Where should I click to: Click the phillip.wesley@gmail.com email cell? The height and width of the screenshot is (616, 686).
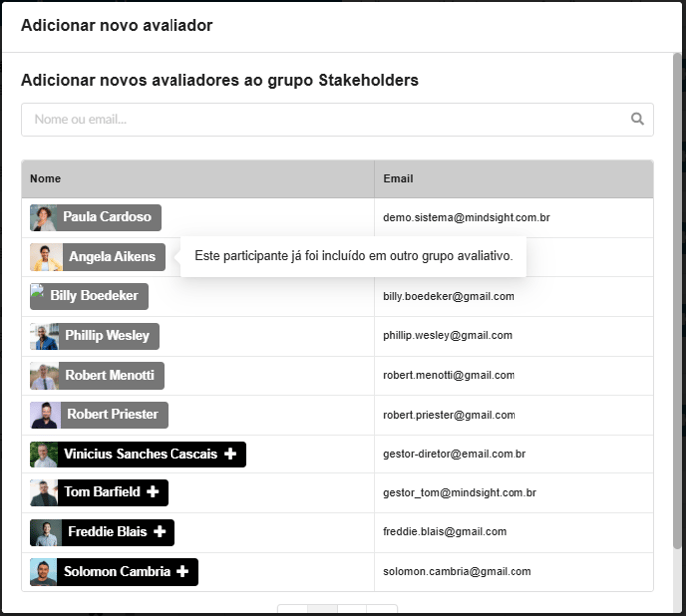[x=514, y=336]
